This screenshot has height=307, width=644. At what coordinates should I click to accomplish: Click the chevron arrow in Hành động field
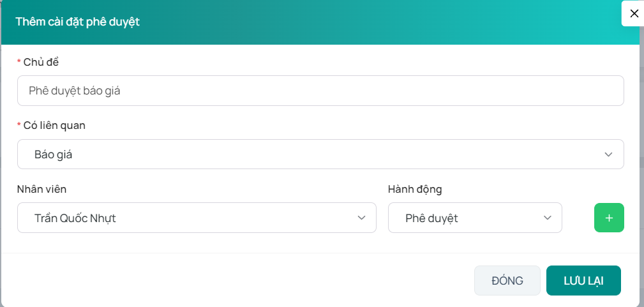coord(547,218)
